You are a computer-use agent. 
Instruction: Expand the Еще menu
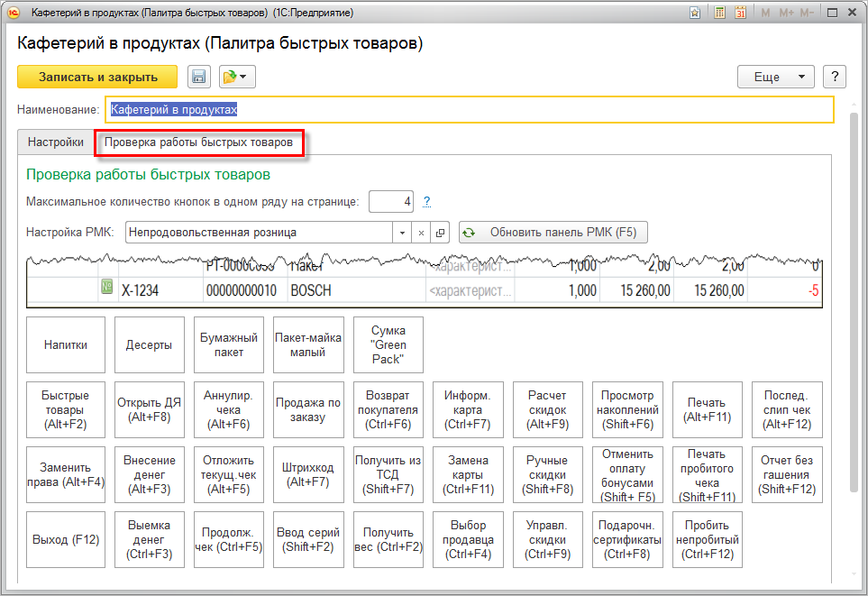click(x=775, y=77)
